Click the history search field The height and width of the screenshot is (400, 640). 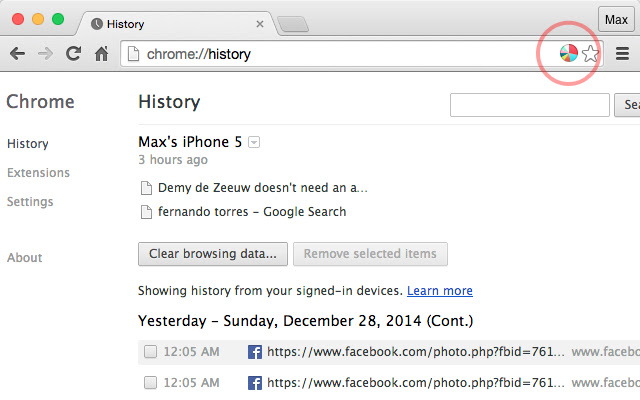pos(530,104)
